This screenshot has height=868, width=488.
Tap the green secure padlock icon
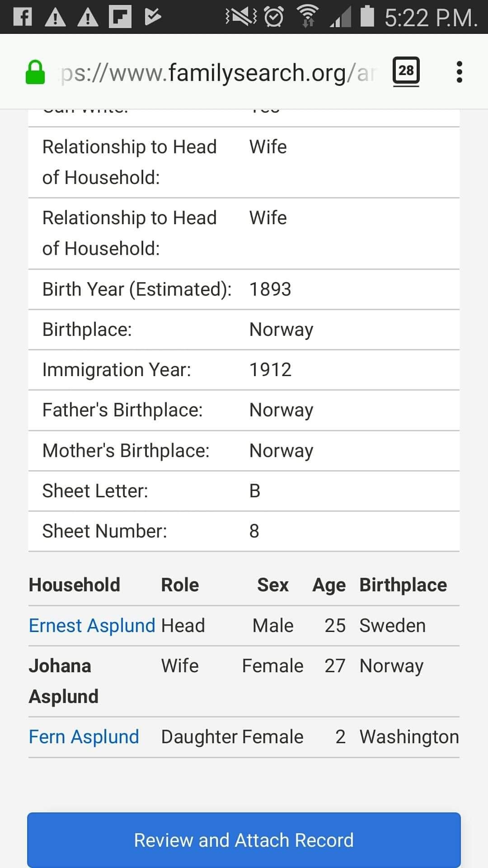35,72
